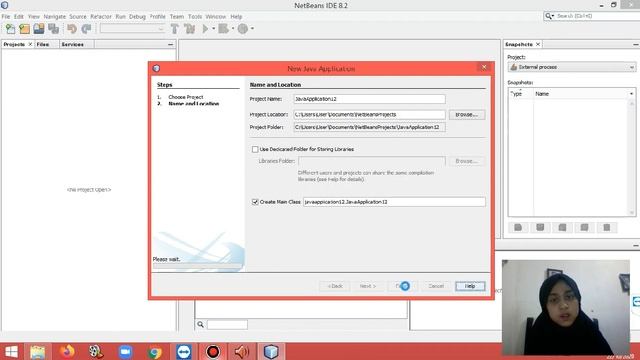640x360 pixels.
Task: Open the Window menu
Action: (216, 17)
